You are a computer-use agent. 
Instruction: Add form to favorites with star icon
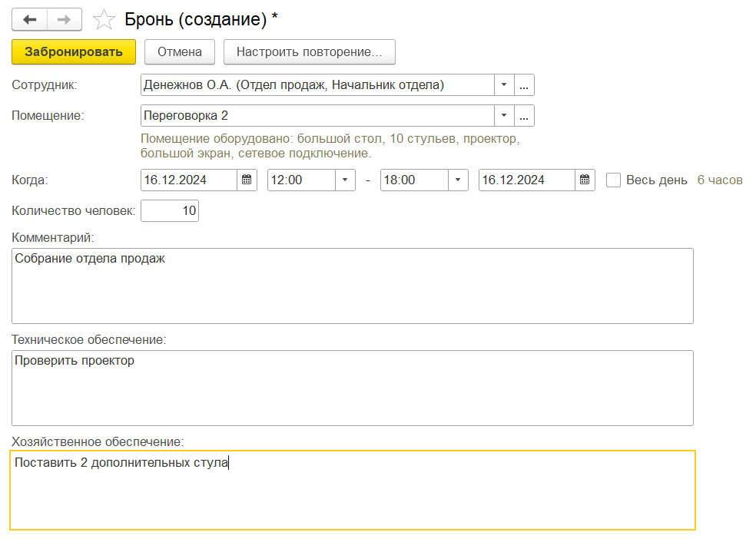tap(103, 20)
